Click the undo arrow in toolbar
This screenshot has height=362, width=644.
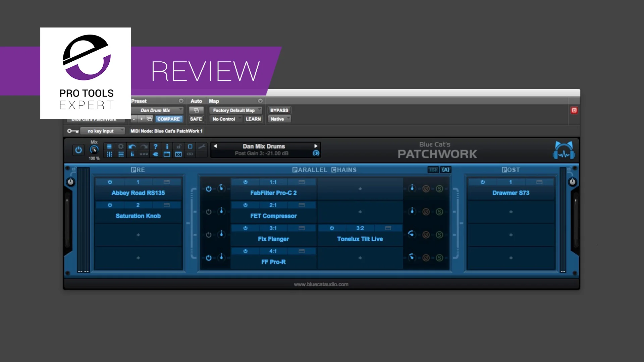(x=132, y=146)
